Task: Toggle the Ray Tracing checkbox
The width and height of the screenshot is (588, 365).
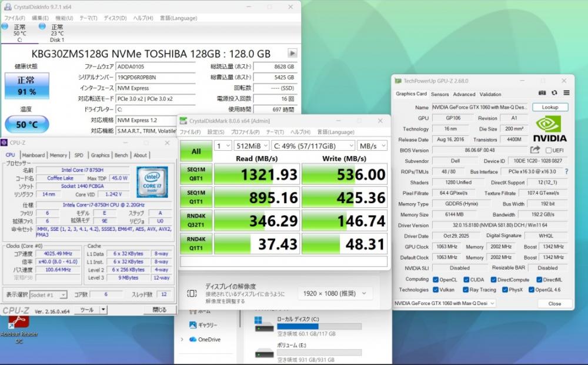Action: [x=465, y=290]
